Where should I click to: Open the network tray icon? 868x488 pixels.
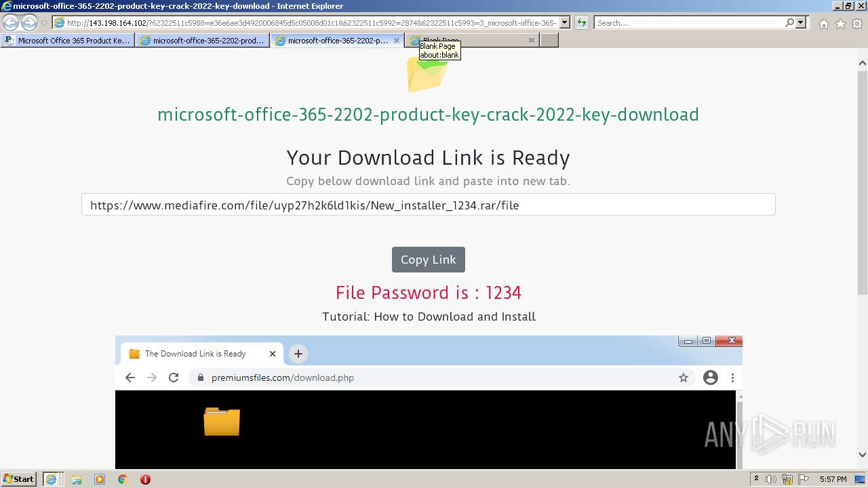tap(787, 479)
